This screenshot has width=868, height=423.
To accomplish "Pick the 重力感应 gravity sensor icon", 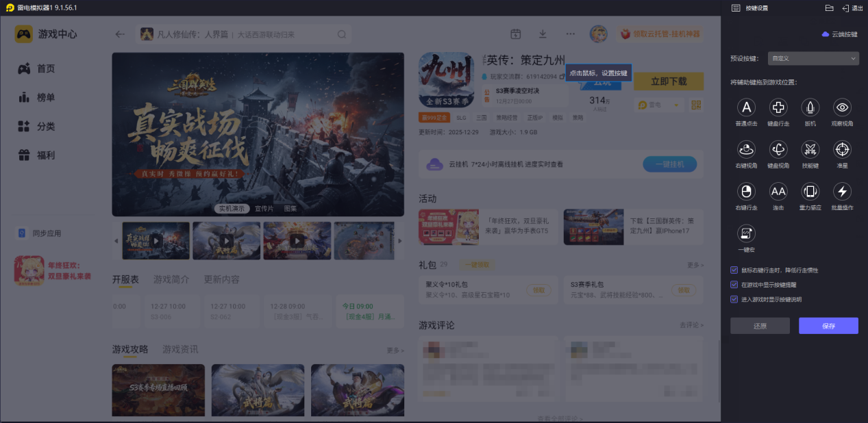I will [x=810, y=191].
